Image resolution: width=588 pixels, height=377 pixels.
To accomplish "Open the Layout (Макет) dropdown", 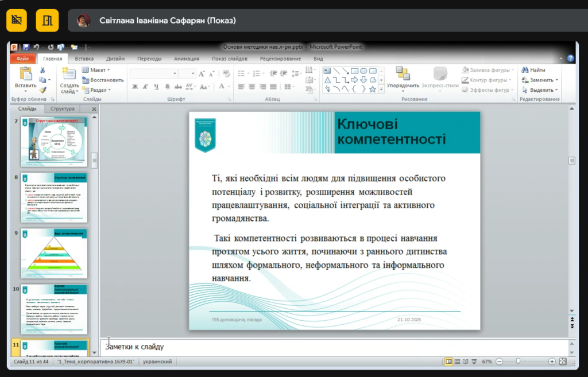I will [x=97, y=70].
